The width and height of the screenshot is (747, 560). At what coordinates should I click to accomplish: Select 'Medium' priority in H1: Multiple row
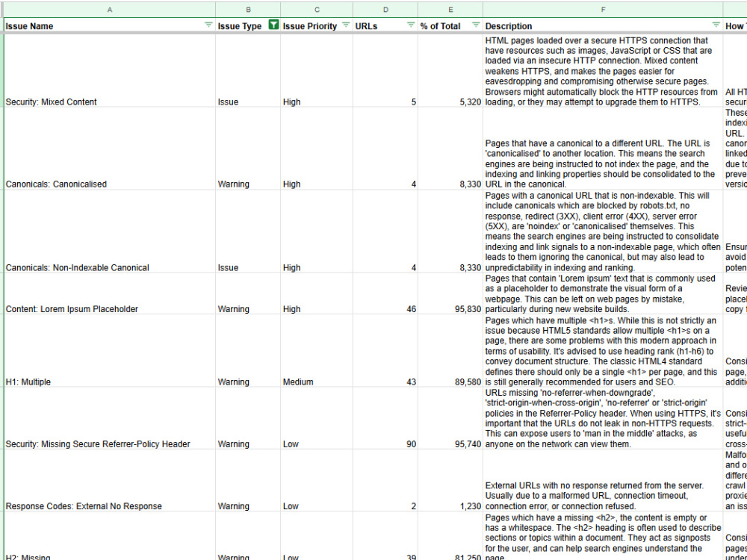click(317, 351)
